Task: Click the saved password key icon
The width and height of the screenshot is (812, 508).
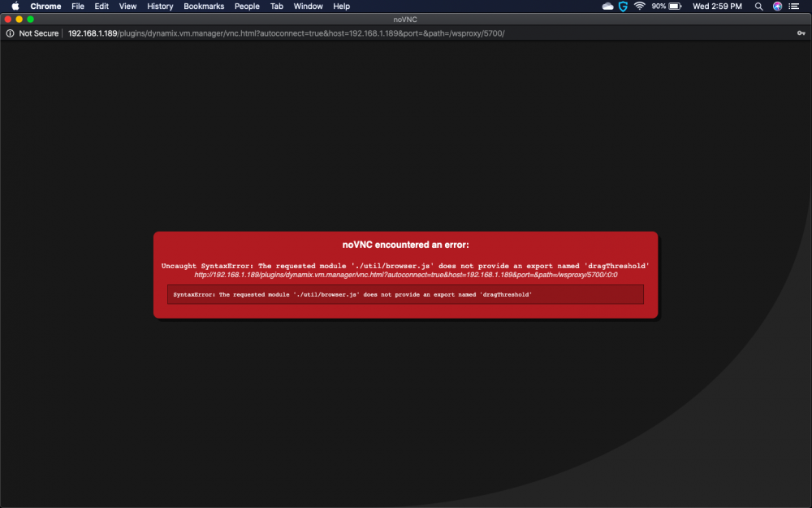Action: [x=801, y=33]
